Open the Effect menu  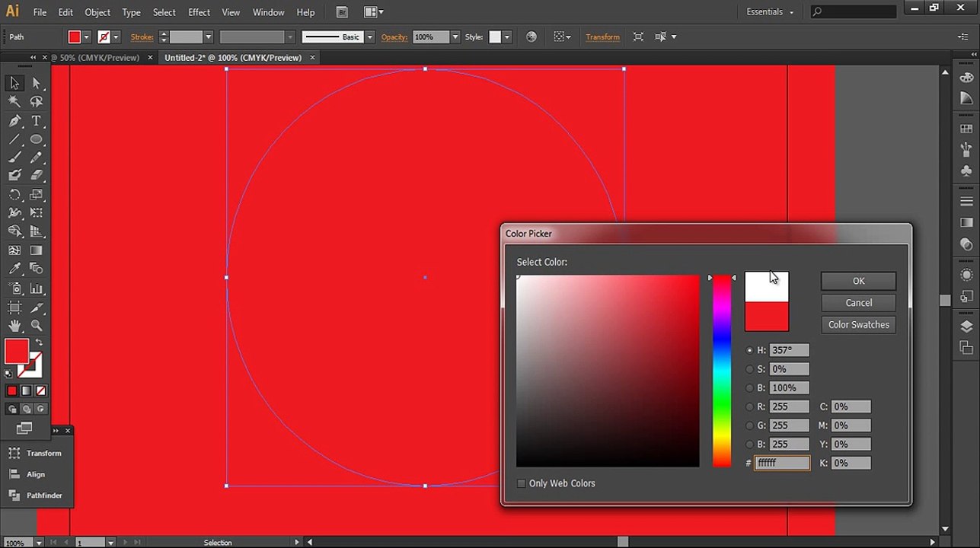199,12
